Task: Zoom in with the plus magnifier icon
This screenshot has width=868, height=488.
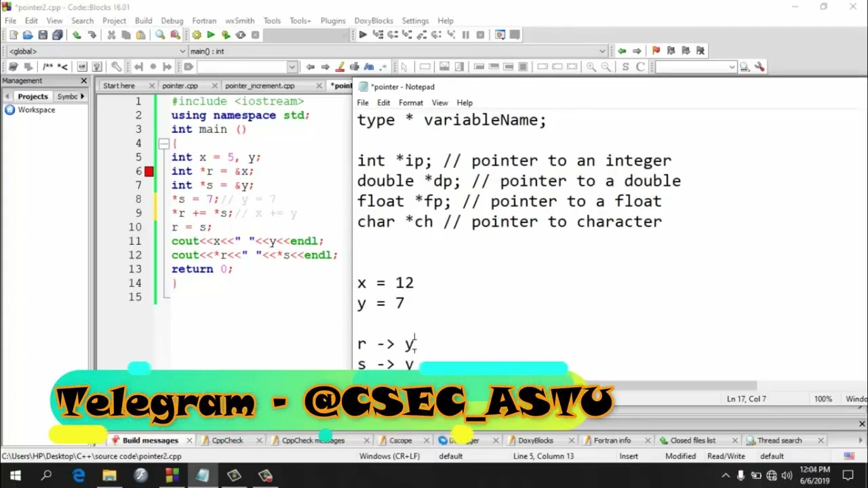Action: 591,67
